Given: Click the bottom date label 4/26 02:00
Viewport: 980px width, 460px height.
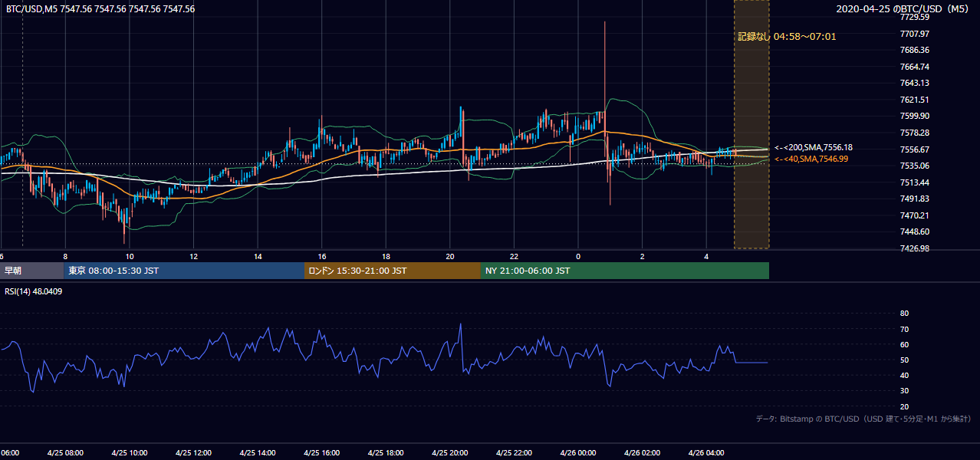Looking at the screenshot, I should [642, 453].
